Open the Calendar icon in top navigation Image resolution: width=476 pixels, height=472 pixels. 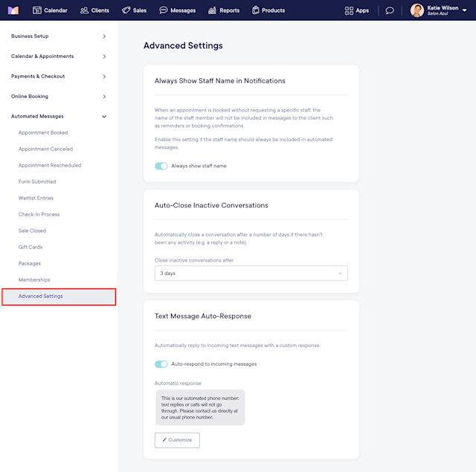[x=36, y=10]
